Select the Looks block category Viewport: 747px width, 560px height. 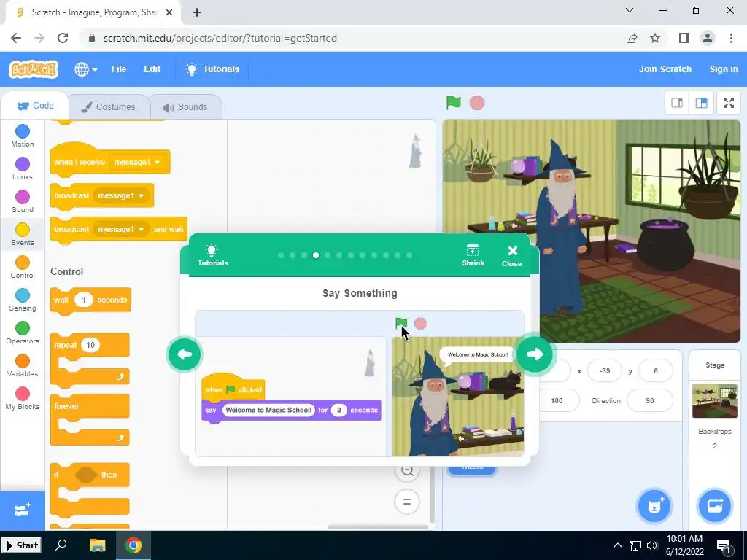pyautogui.click(x=23, y=168)
